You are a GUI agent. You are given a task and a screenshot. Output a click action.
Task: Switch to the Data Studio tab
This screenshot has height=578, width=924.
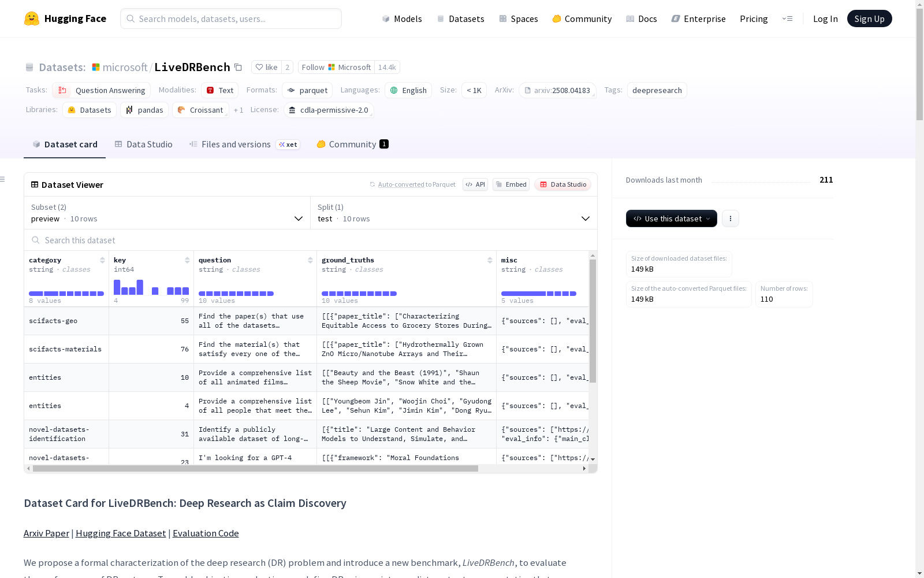[x=143, y=144]
